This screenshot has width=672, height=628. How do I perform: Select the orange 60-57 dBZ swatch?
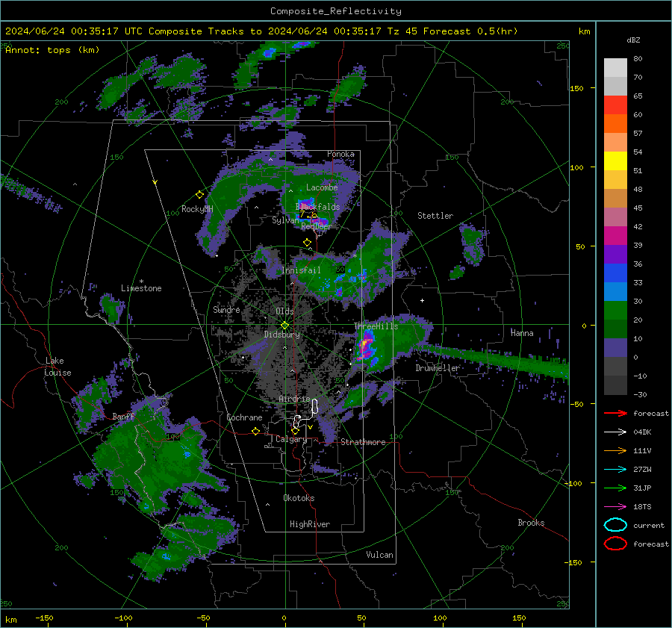pyautogui.click(x=615, y=124)
